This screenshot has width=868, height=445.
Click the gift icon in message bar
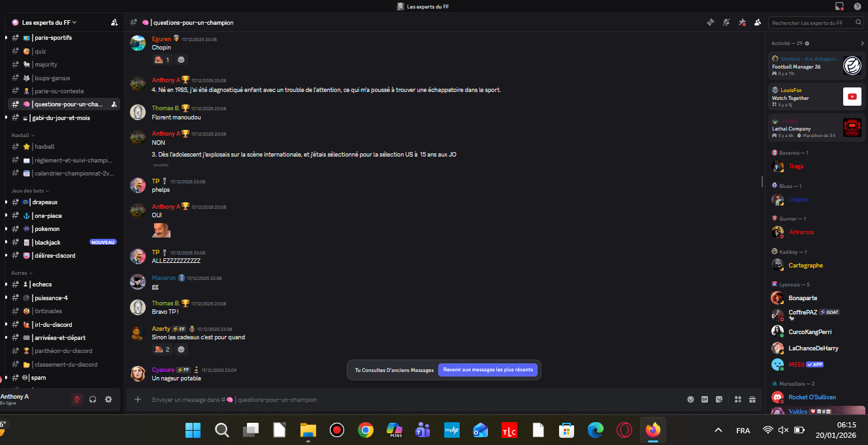[x=752, y=399]
